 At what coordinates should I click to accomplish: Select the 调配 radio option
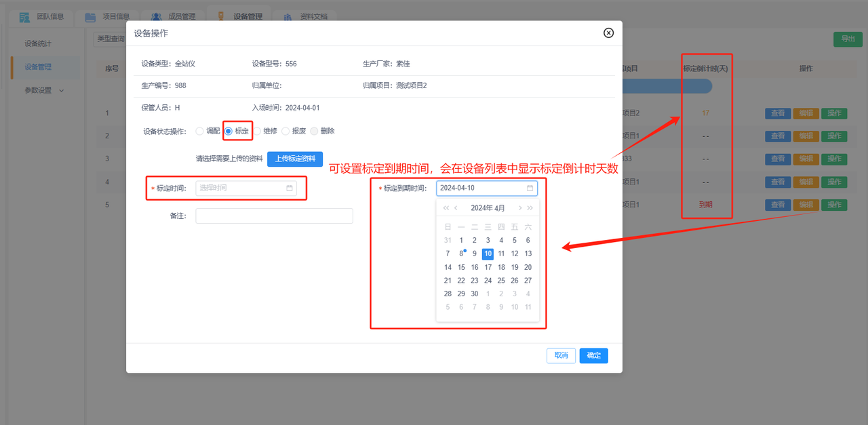(x=199, y=131)
